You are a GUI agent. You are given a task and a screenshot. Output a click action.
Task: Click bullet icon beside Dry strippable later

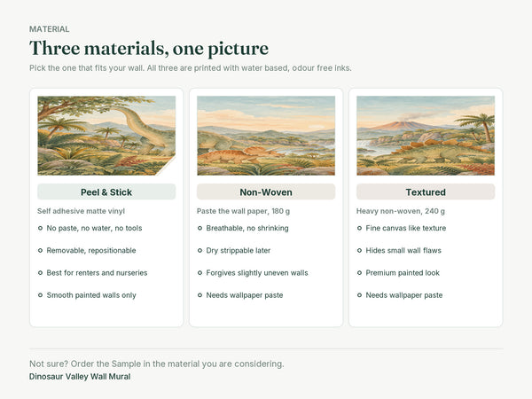pos(199,250)
